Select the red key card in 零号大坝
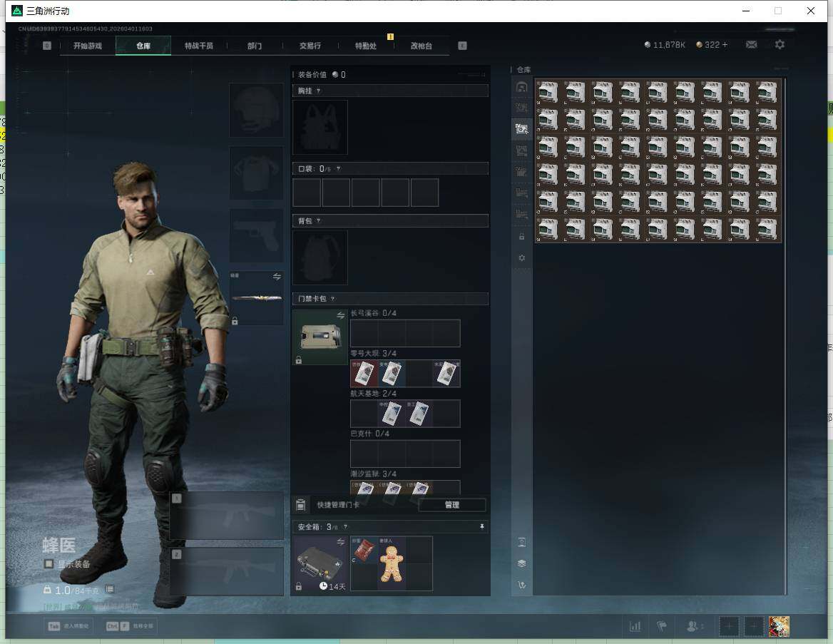Viewport: 833px width, 644px height. pos(364,374)
